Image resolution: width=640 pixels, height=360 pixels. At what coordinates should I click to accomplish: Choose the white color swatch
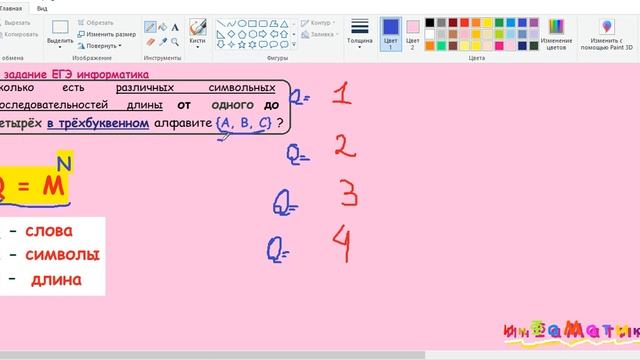click(x=430, y=34)
